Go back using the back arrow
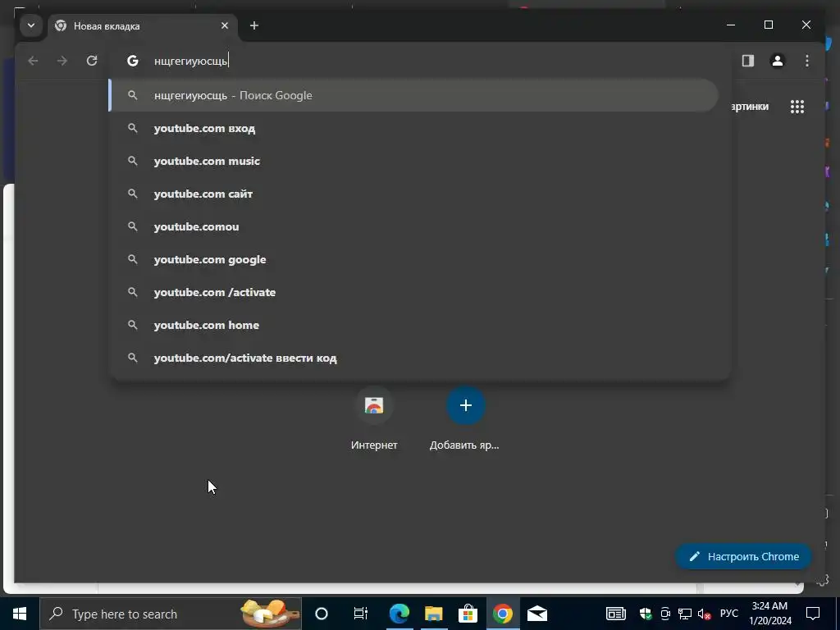The width and height of the screenshot is (840, 630). click(33, 61)
